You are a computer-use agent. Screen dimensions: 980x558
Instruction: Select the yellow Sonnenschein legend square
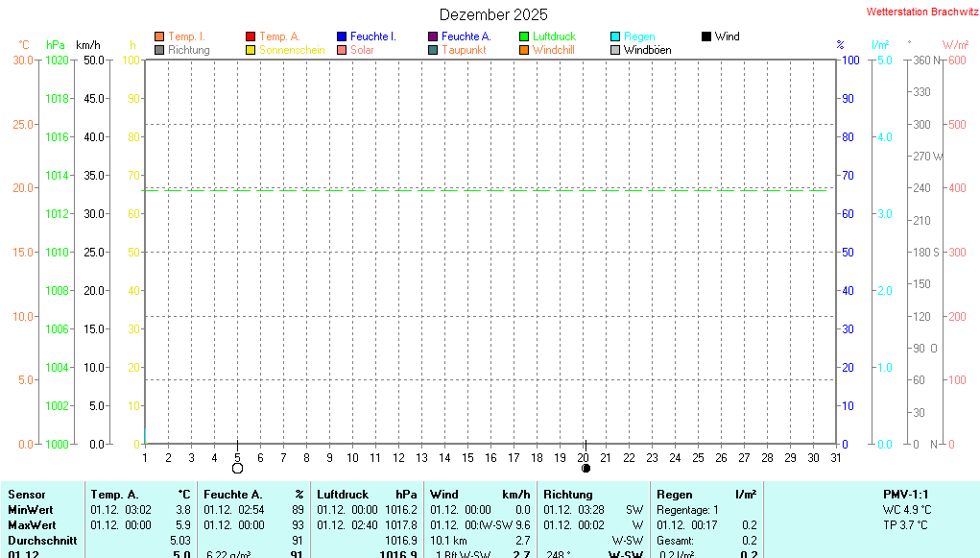[251, 50]
